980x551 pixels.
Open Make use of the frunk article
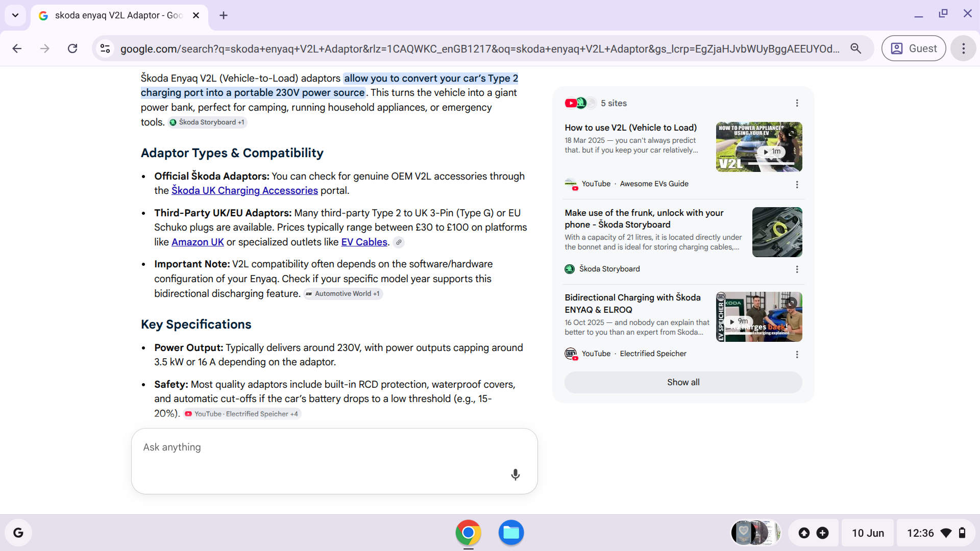tap(644, 218)
